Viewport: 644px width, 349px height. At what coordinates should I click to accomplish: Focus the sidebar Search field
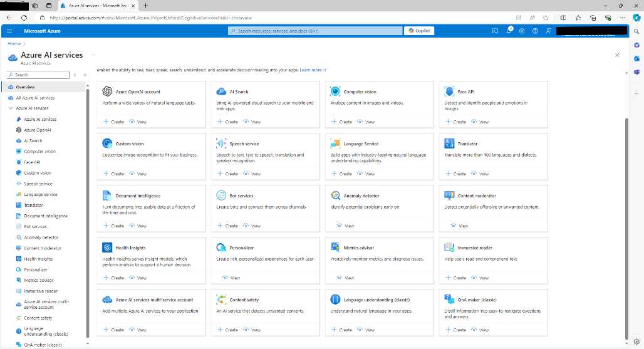(x=38, y=75)
